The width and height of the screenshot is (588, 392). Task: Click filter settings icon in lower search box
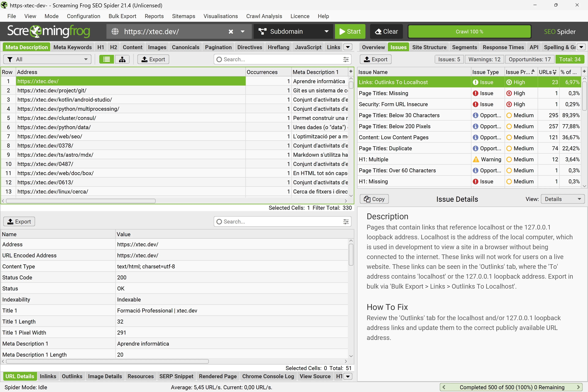(x=346, y=222)
